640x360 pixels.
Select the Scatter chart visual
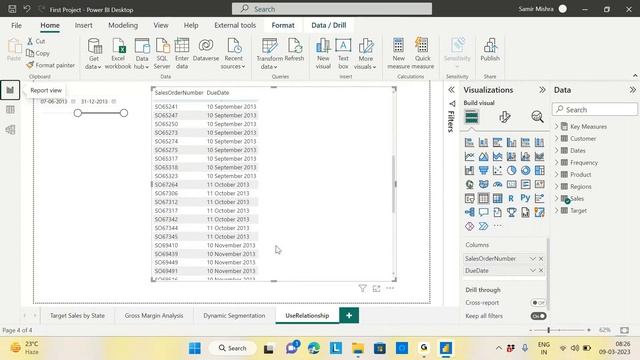click(x=498, y=170)
